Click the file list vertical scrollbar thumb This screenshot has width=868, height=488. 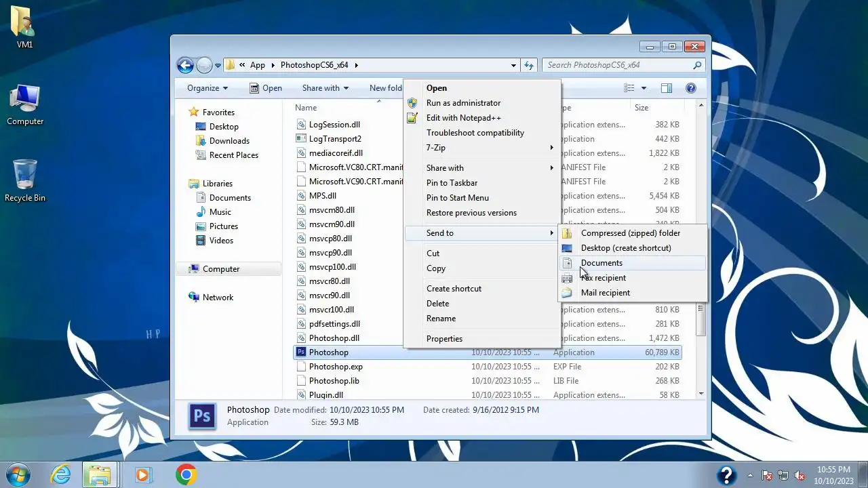701,319
